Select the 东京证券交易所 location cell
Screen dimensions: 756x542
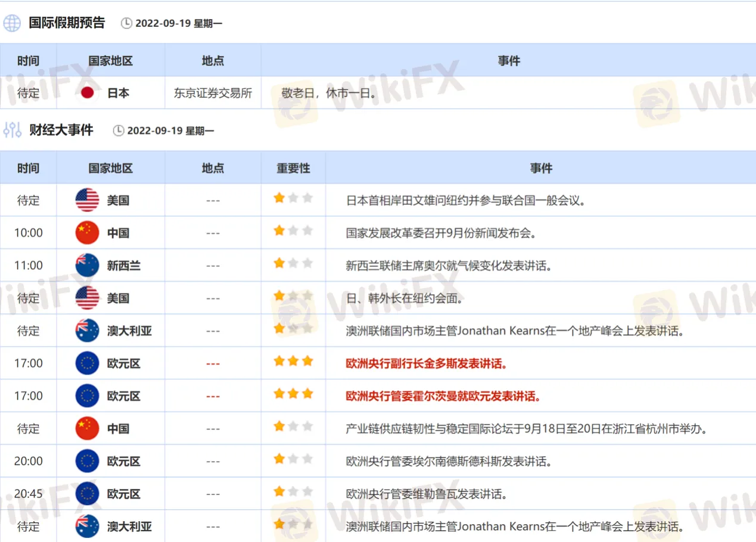pyautogui.click(x=213, y=93)
